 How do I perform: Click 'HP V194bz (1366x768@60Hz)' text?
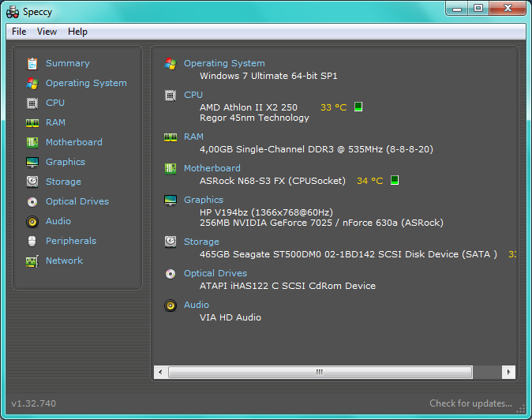(x=266, y=212)
